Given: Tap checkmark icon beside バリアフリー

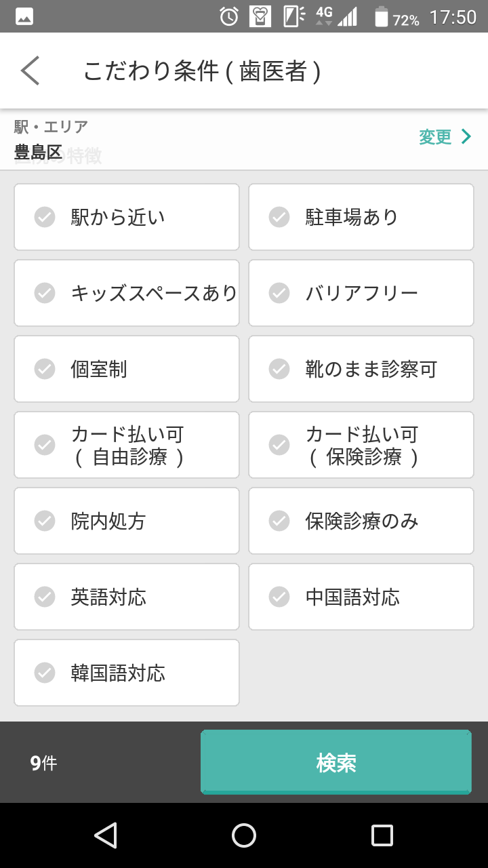Looking at the screenshot, I should (279, 293).
